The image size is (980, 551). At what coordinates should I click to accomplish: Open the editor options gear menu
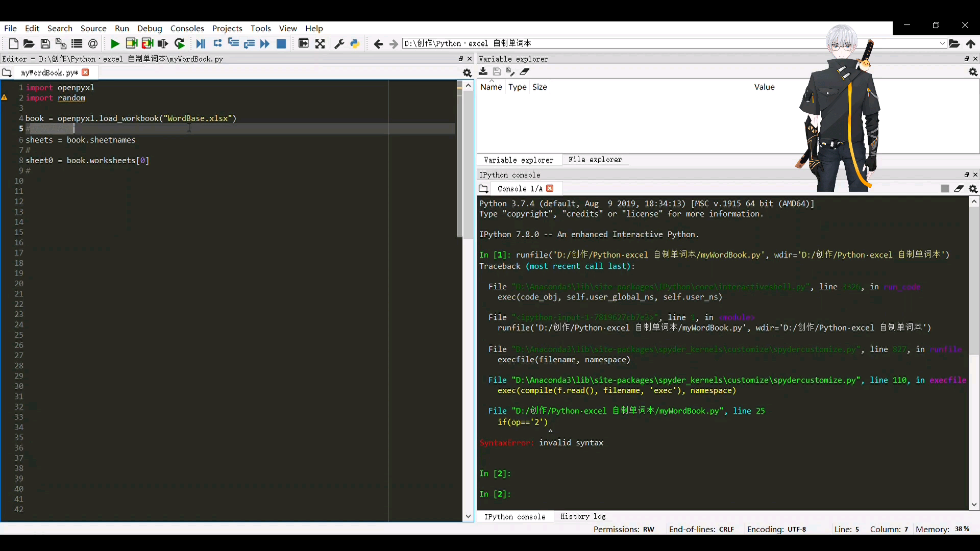467,73
